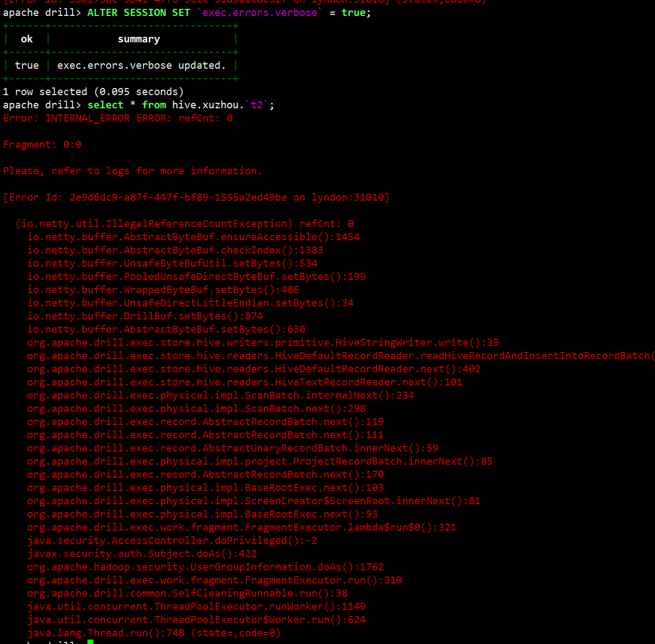Click the Error Id 2e9d6dc9 line
The height and width of the screenshot is (644, 655).
pyautogui.click(x=196, y=197)
